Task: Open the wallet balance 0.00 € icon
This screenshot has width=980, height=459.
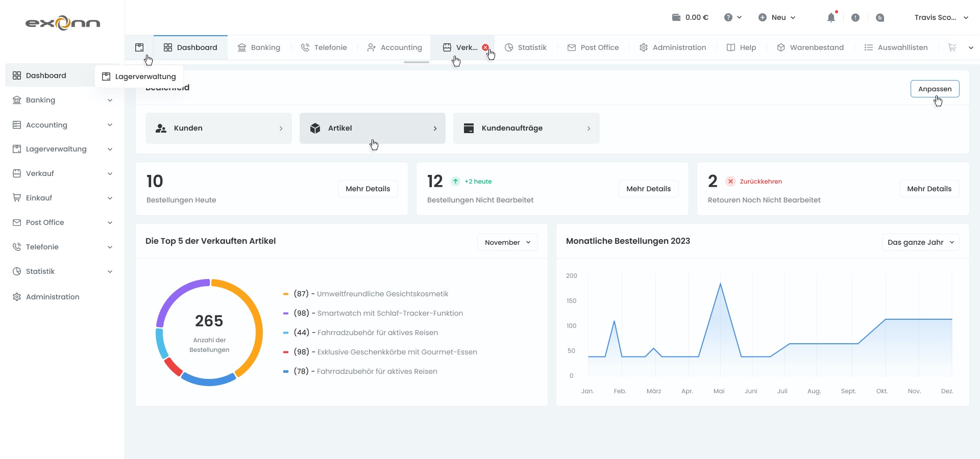Action: 676,17
